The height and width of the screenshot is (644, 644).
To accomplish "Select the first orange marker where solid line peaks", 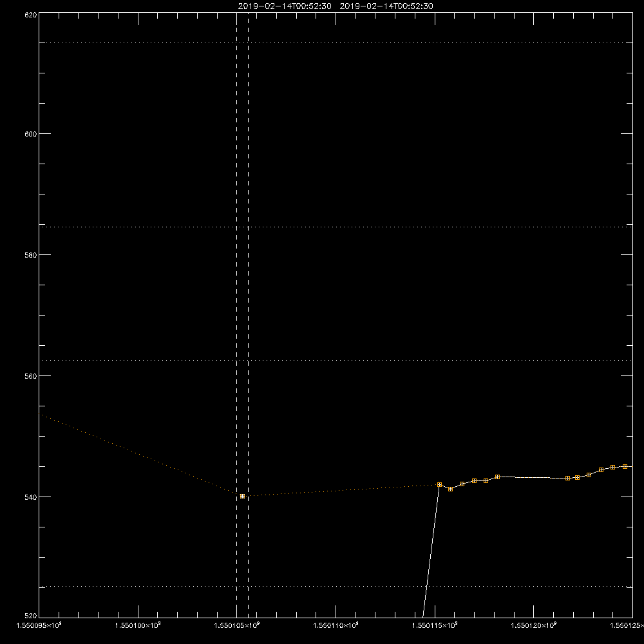I will [439, 485].
